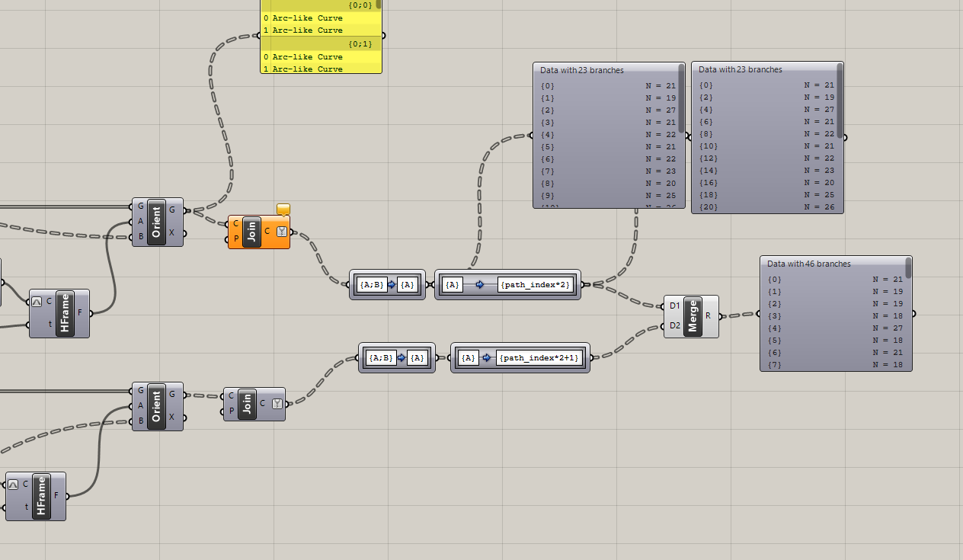This screenshot has width=963, height=560.
Task: Select the lower Orient component
Action: pyautogui.click(x=157, y=405)
